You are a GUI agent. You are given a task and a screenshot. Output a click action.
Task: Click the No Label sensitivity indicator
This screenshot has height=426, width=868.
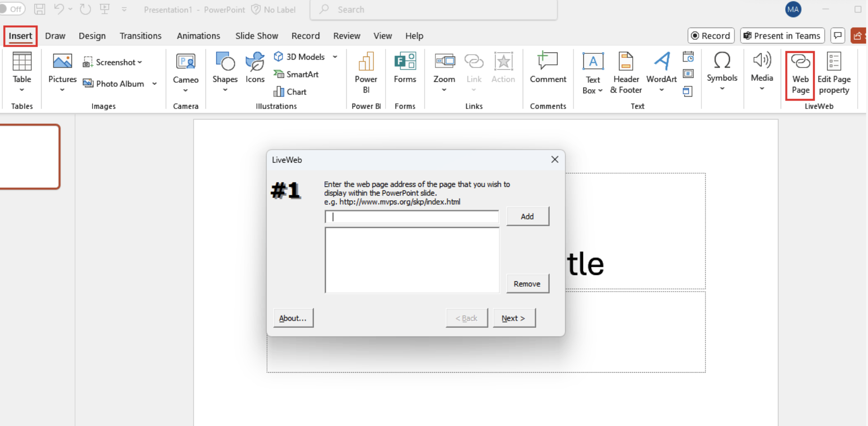point(273,9)
